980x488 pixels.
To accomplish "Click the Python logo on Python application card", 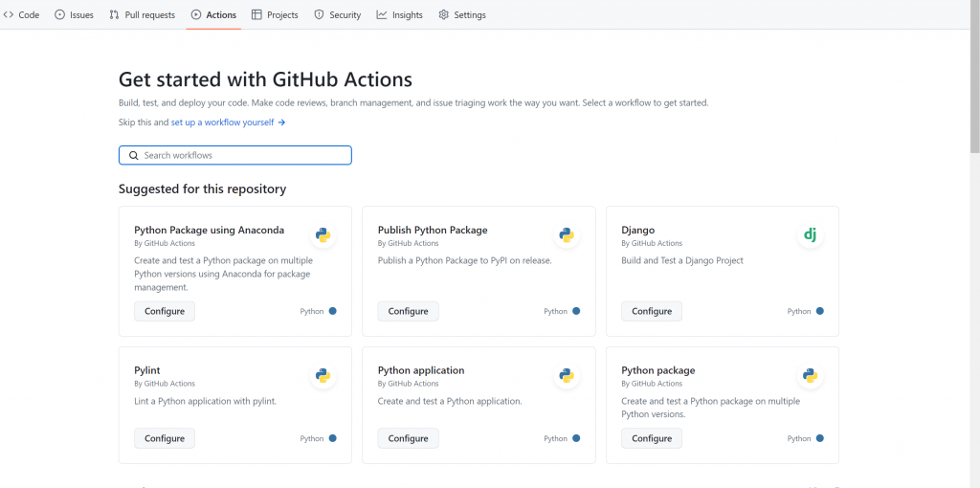I will [x=567, y=375].
